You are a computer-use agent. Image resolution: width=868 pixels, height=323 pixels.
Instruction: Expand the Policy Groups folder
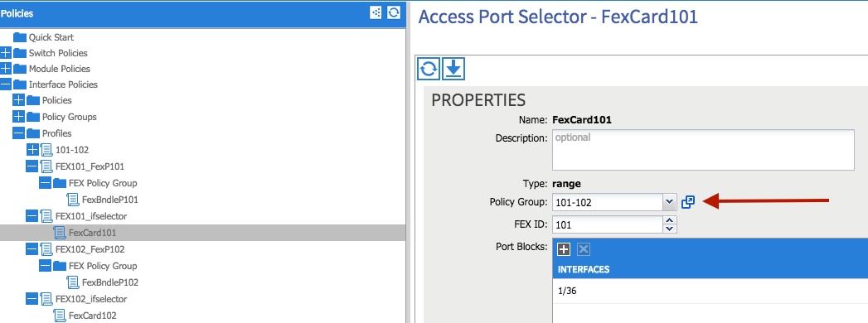point(19,117)
